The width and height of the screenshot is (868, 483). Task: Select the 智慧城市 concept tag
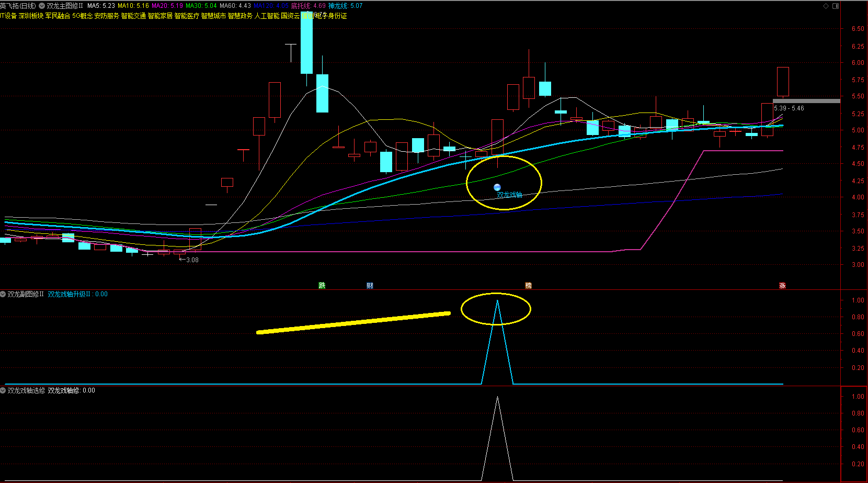(x=213, y=16)
